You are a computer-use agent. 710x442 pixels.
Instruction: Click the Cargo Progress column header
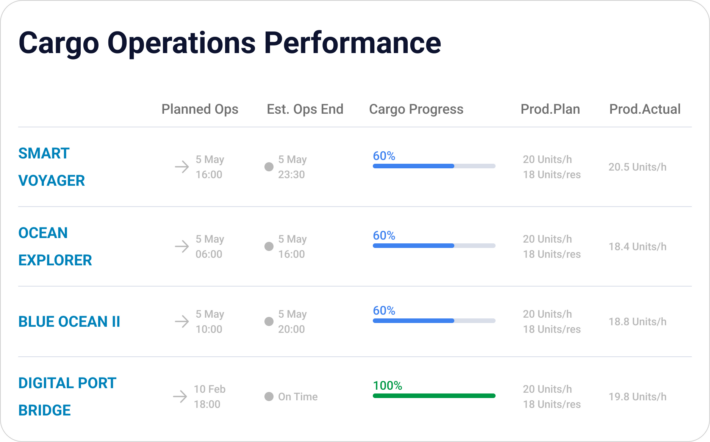[x=416, y=109]
